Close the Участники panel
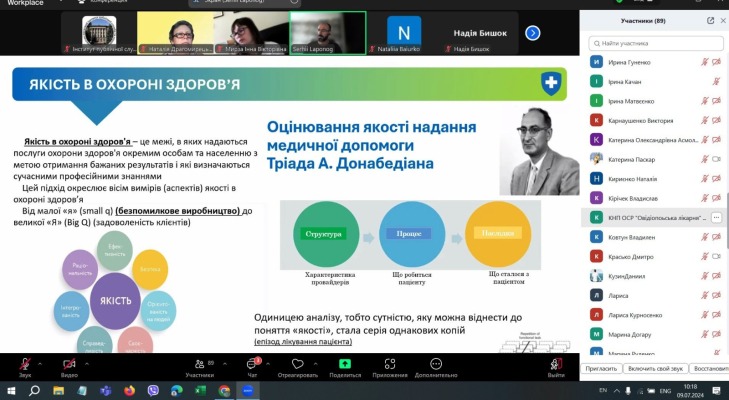 tap(723, 20)
